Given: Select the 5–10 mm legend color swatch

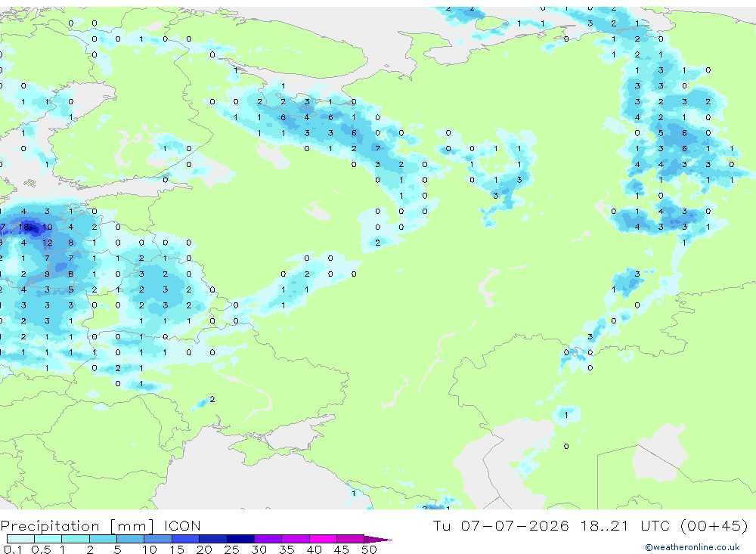Looking at the screenshot, I should (x=131, y=539).
